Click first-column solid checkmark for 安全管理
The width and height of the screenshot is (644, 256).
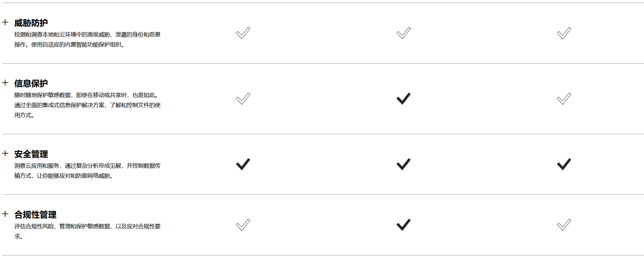pyautogui.click(x=243, y=164)
